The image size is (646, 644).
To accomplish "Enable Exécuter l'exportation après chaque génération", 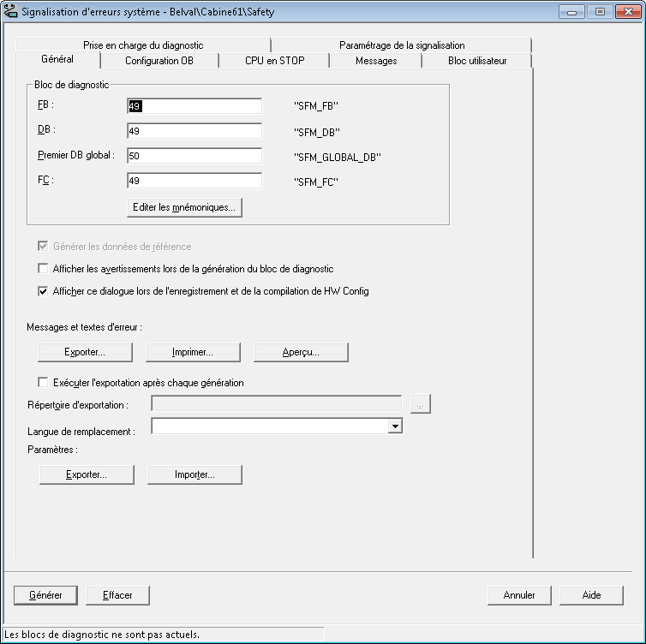I will coord(43,382).
